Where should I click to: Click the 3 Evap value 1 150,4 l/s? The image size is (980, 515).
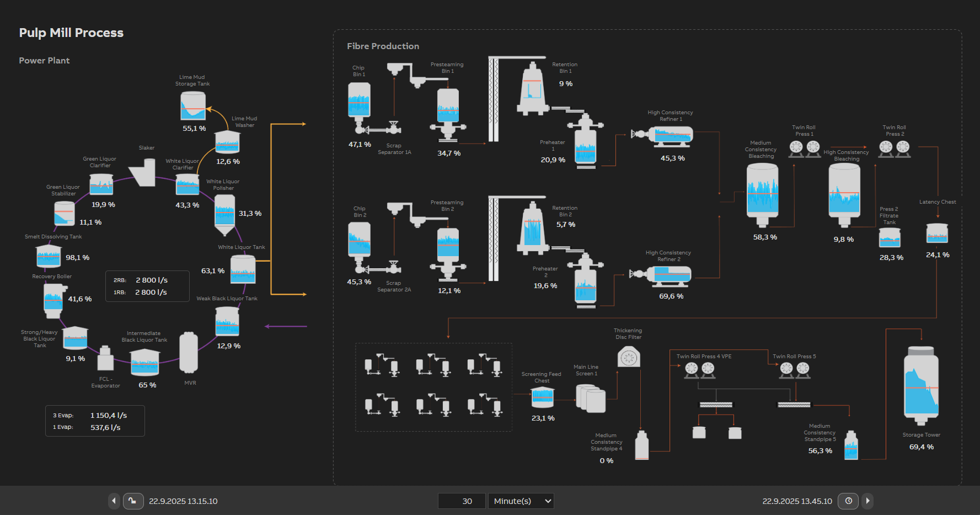[109, 415]
